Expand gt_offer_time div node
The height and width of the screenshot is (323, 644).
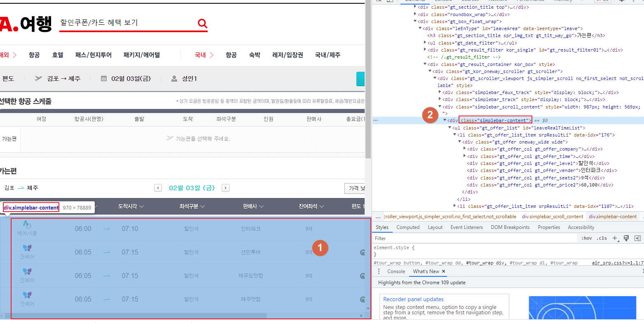point(465,156)
